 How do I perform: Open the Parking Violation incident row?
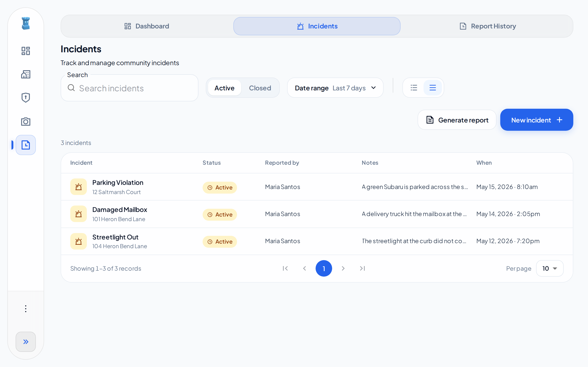click(x=317, y=187)
